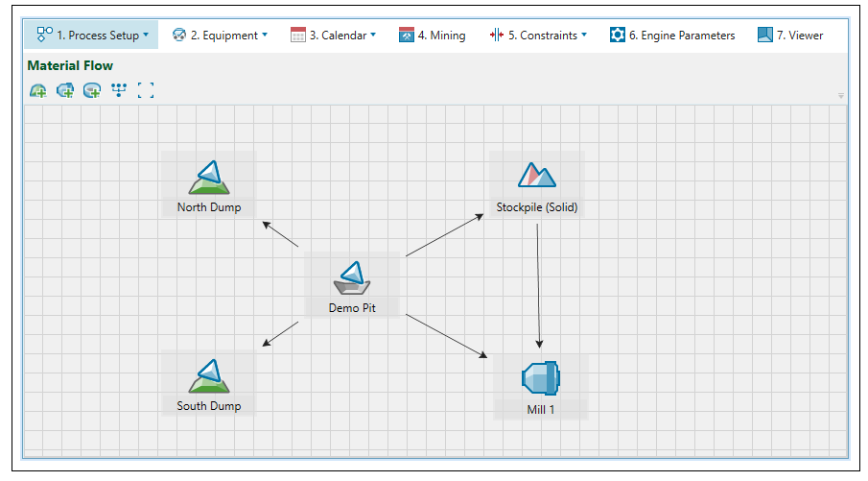Click the Calendar tab icon

click(x=298, y=35)
